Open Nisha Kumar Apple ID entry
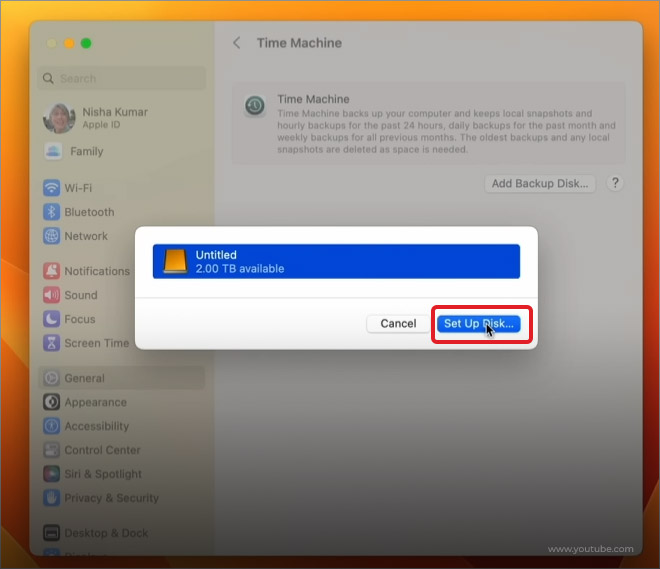The height and width of the screenshot is (569, 660). pos(115,118)
